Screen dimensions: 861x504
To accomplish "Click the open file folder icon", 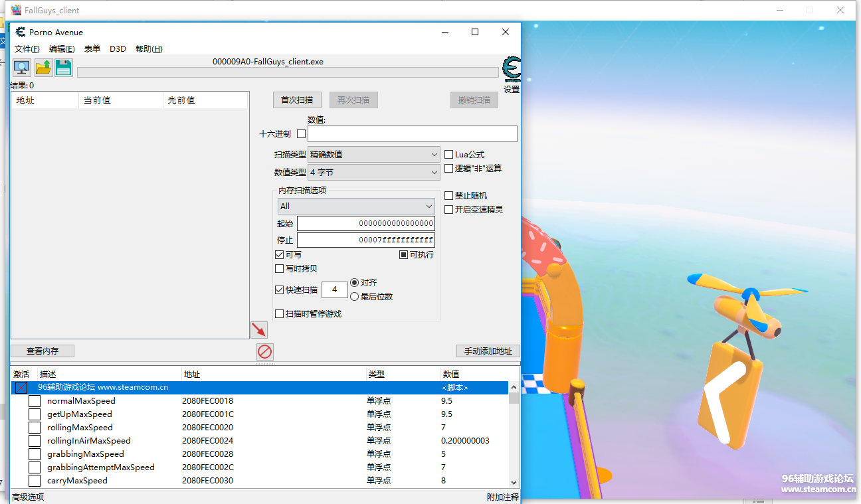I will pos(43,67).
